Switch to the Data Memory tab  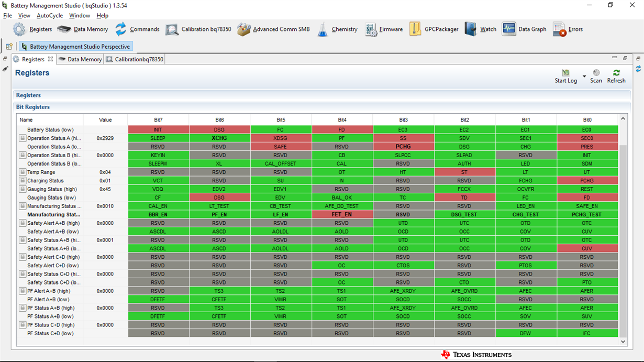tap(80, 59)
